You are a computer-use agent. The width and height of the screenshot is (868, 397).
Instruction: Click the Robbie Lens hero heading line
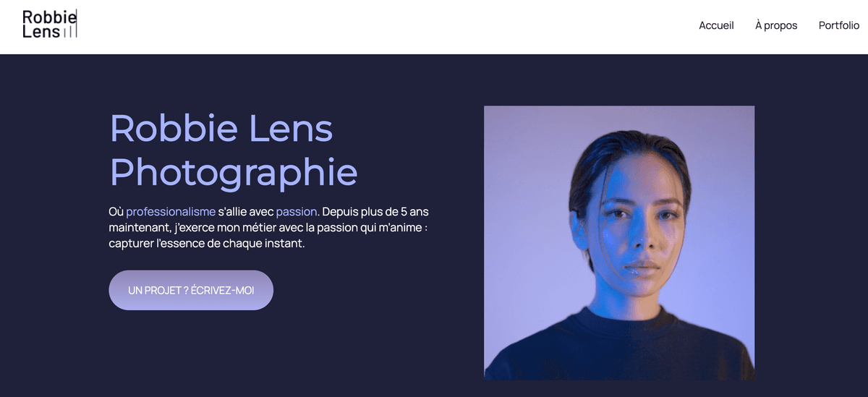point(221,129)
